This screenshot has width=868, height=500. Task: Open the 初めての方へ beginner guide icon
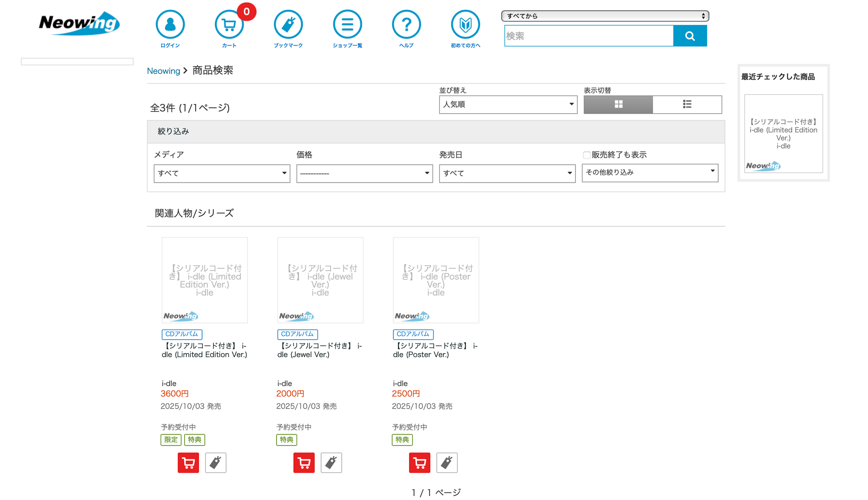pos(465,29)
